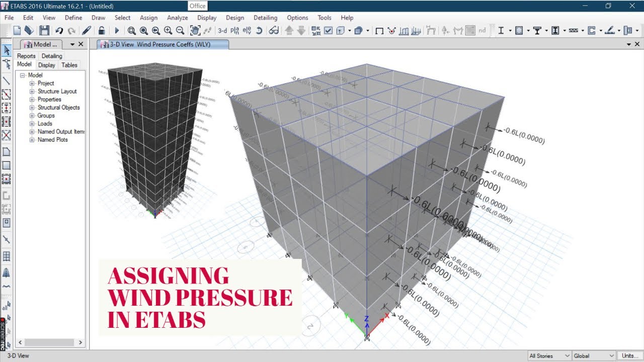Click the Save model floppy disk icon
This screenshot has width=644, height=362.
(x=44, y=31)
